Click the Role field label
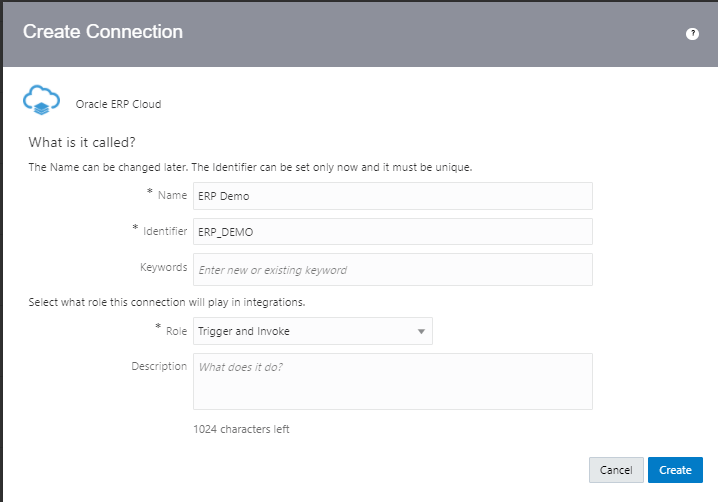This screenshot has height=502, width=718. [175, 330]
